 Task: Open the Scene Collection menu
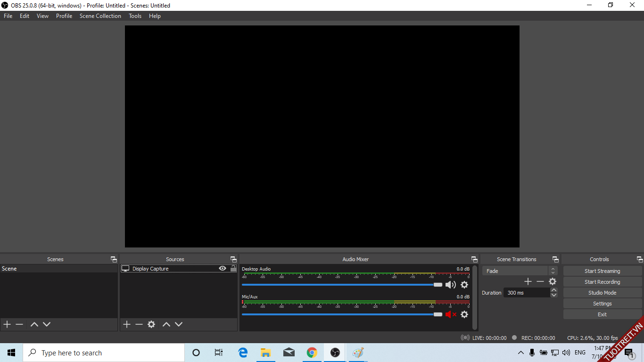[x=100, y=16]
